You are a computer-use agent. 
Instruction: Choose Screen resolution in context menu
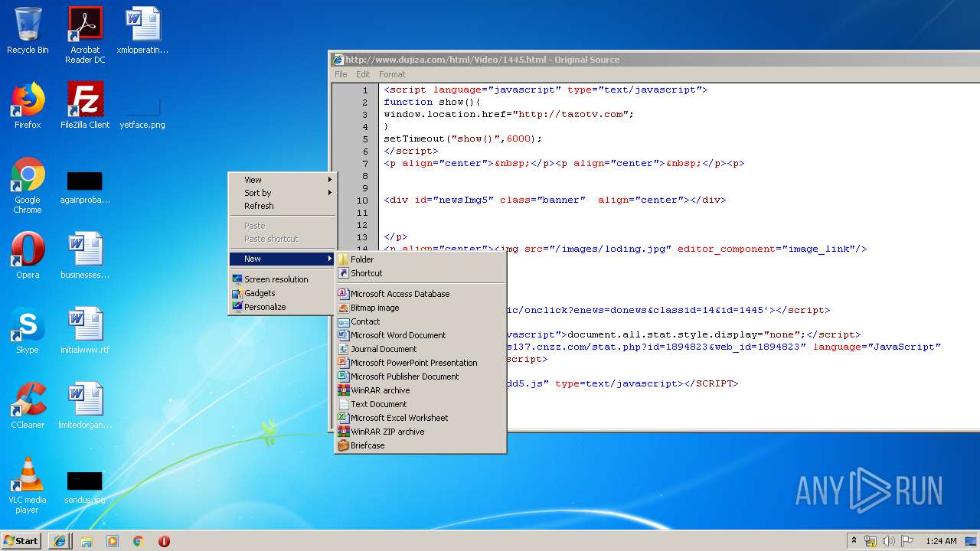[283, 279]
